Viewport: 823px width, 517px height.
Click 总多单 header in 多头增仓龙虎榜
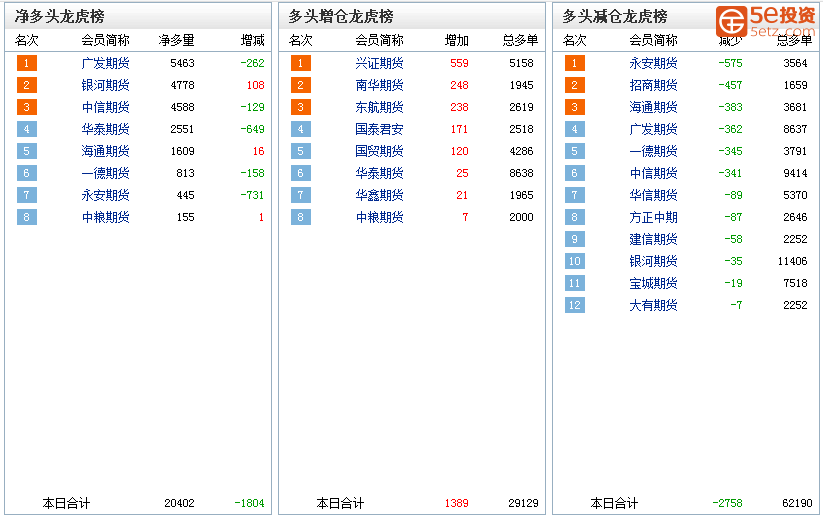point(521,40)
